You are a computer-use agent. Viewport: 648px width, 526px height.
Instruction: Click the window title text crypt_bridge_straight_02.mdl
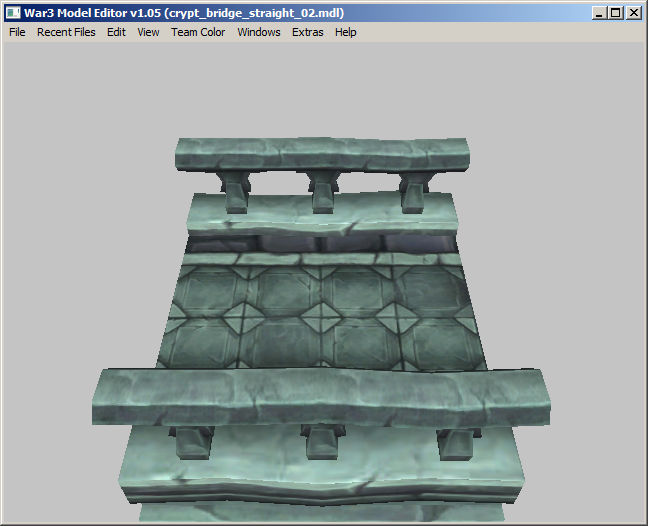pyautogui.click(x=256, y=13)
